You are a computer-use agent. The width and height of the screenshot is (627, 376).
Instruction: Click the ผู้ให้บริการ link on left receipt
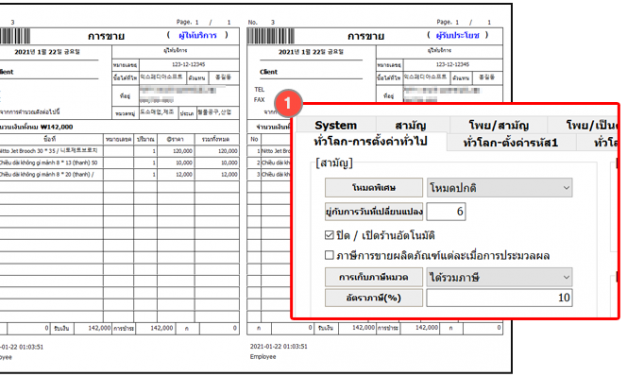(x=198, y=35)
